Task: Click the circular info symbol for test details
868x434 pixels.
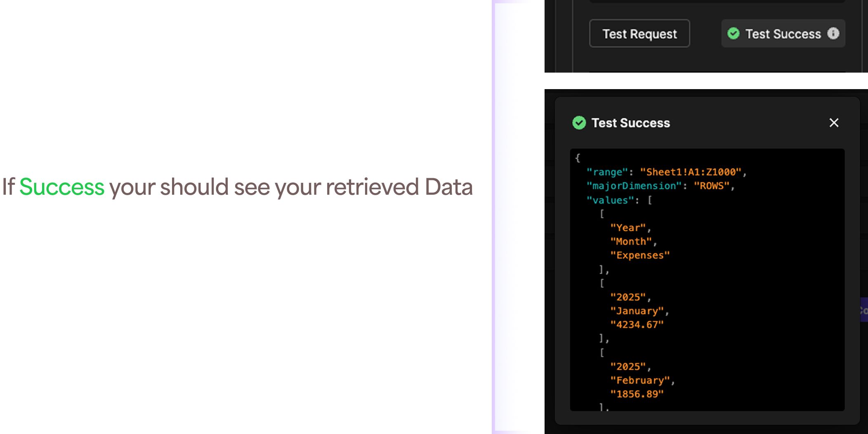Action: [x=834, y=34]
